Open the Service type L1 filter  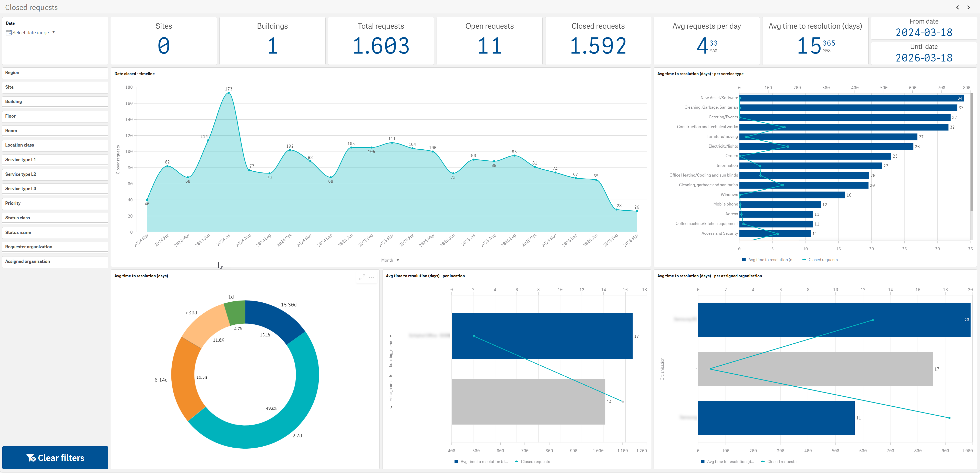click(x=55, y=160)
